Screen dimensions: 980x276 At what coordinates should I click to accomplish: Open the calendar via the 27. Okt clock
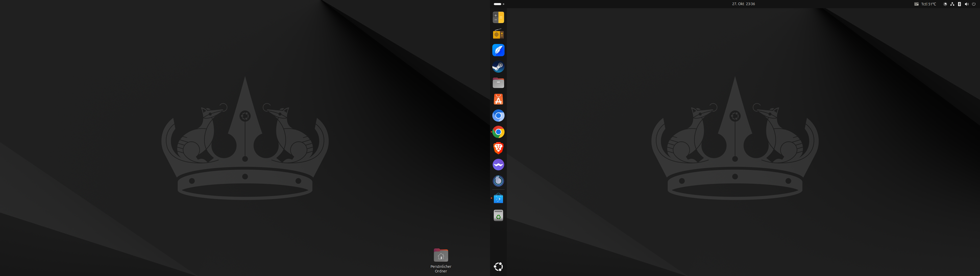pyautogui.click(x=743, y=4)
